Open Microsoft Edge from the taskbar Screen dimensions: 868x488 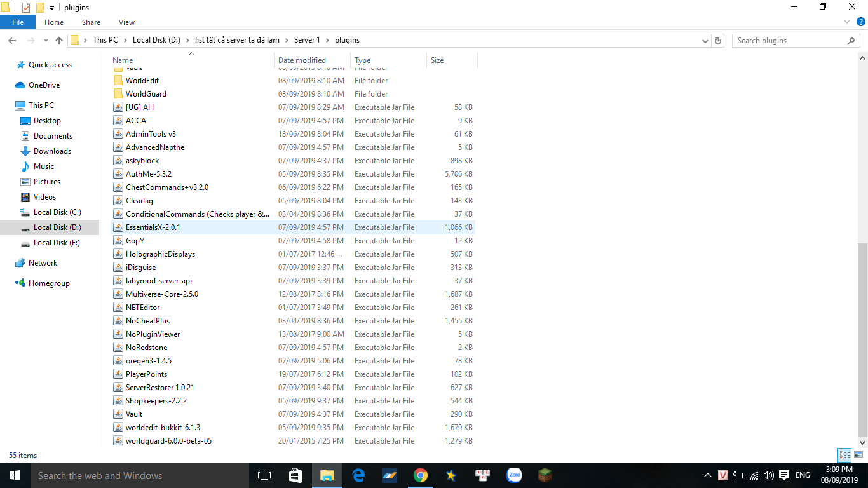point(358,475)
